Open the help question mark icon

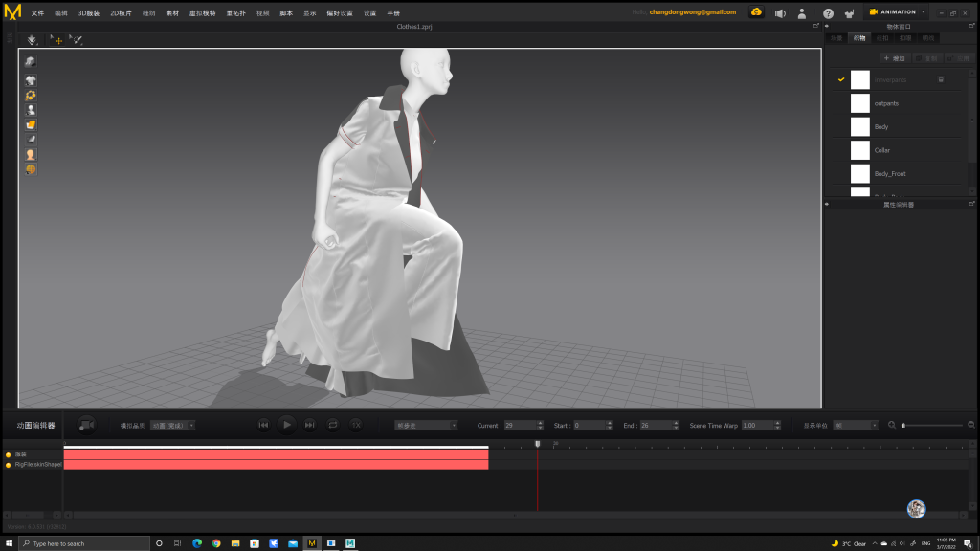click(828, 13)
